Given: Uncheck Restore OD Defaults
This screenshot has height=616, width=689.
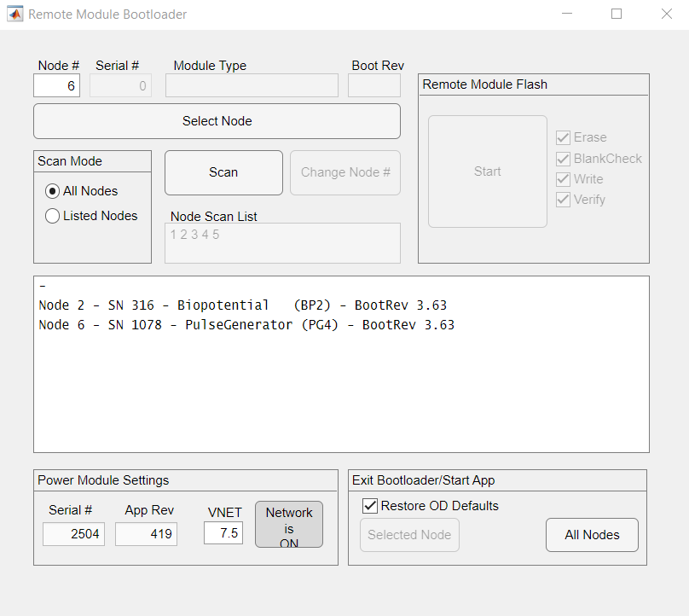Looking at the screenshot, I should (x=370, y=506).
